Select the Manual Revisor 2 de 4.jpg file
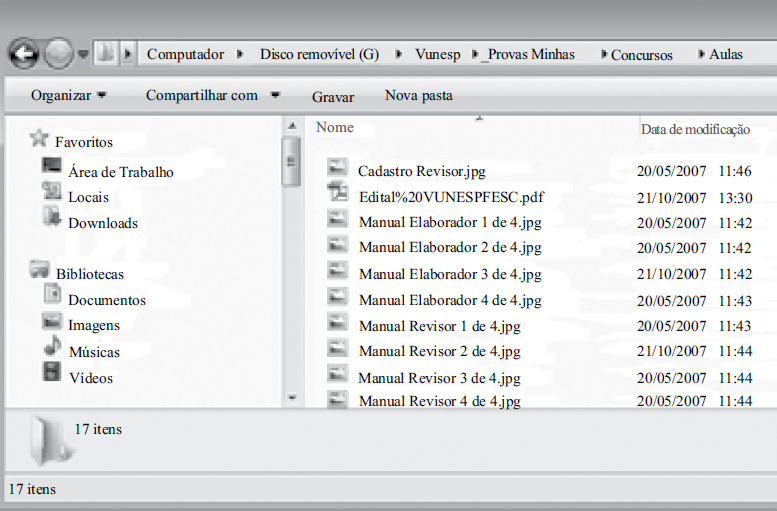Image resolution: width=777 pixels, height=511 pixels. click(439, 351)
